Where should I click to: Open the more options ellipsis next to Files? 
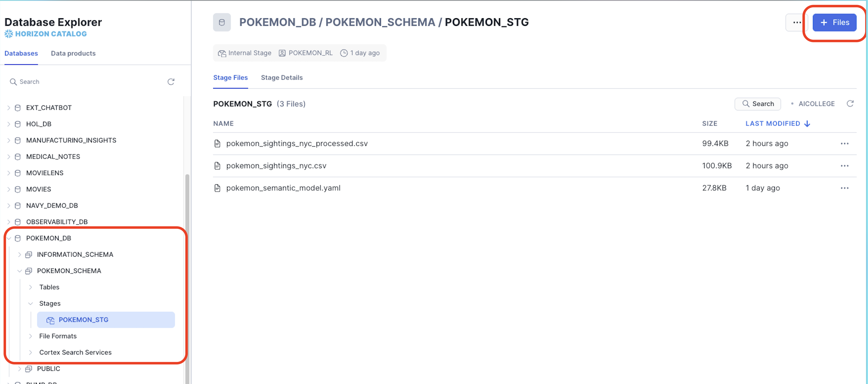point(797,23)
